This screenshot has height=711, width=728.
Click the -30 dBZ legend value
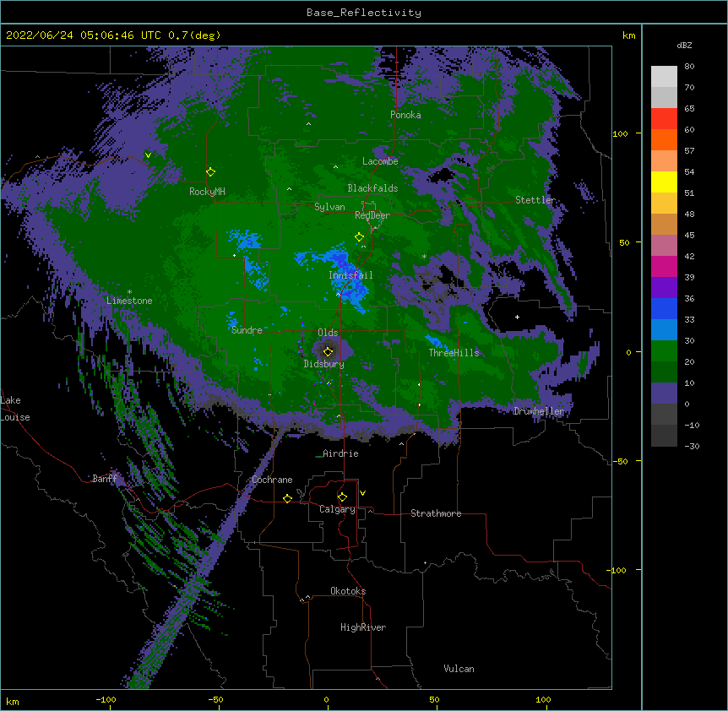tap(692, 446)
